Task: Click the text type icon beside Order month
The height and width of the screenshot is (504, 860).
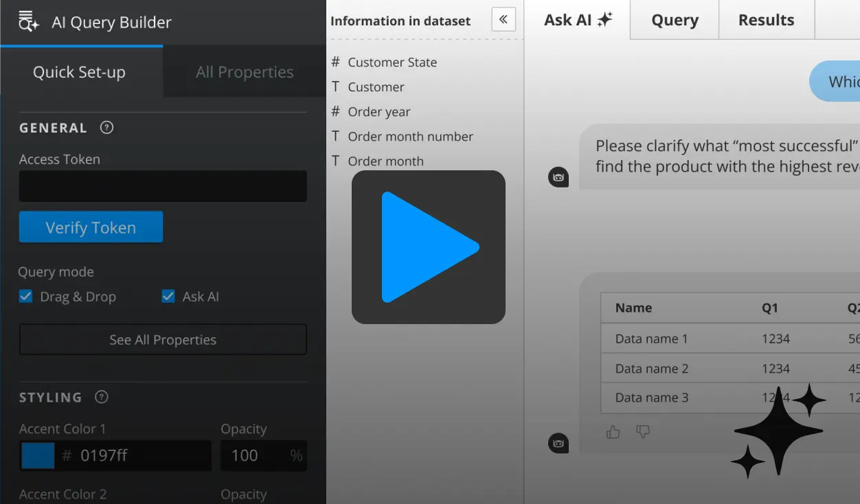Action: (335, 161)
